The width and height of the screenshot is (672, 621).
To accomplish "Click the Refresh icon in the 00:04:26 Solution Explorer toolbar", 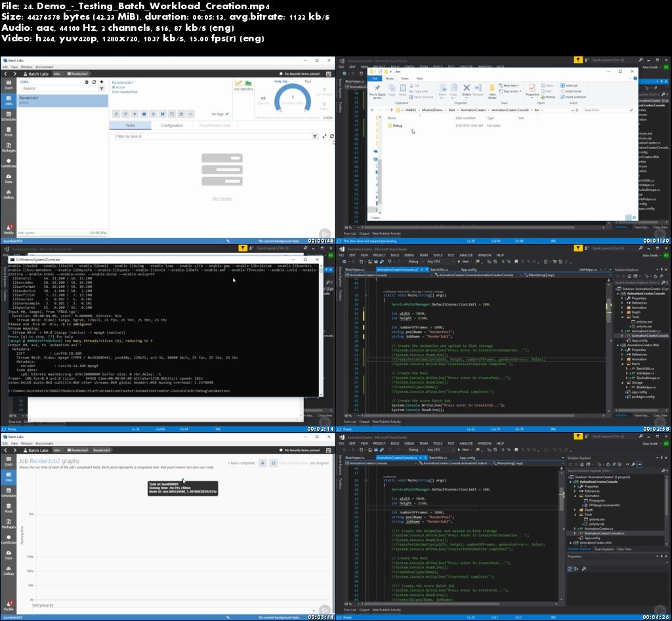I will 608,464.
